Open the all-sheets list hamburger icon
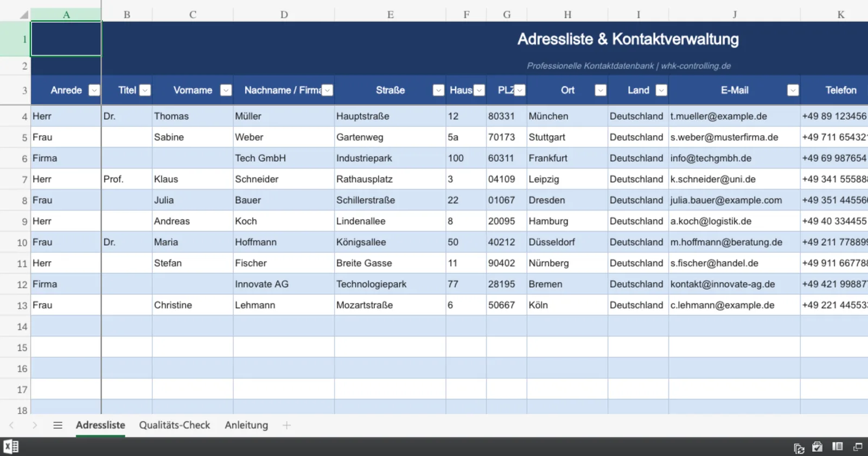The height and width of the screenshot is (456, 868). click(x=58, y=425)
